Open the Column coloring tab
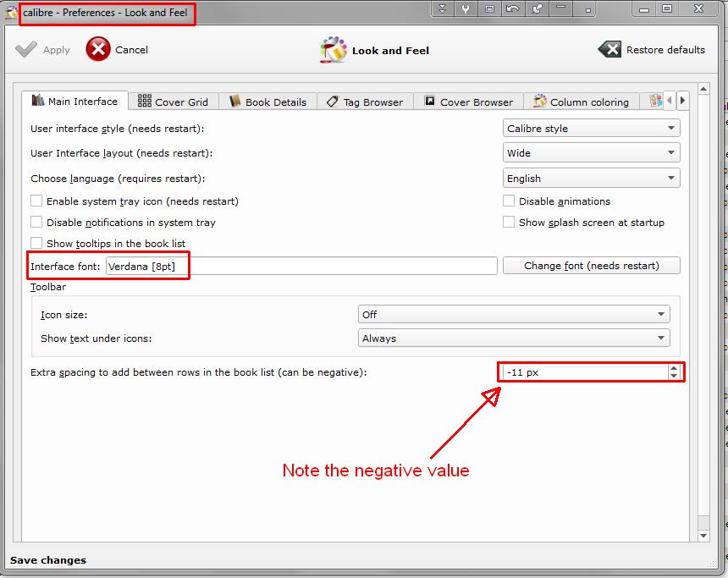Viewport: 728px width, 578px height. click(581, 102)
